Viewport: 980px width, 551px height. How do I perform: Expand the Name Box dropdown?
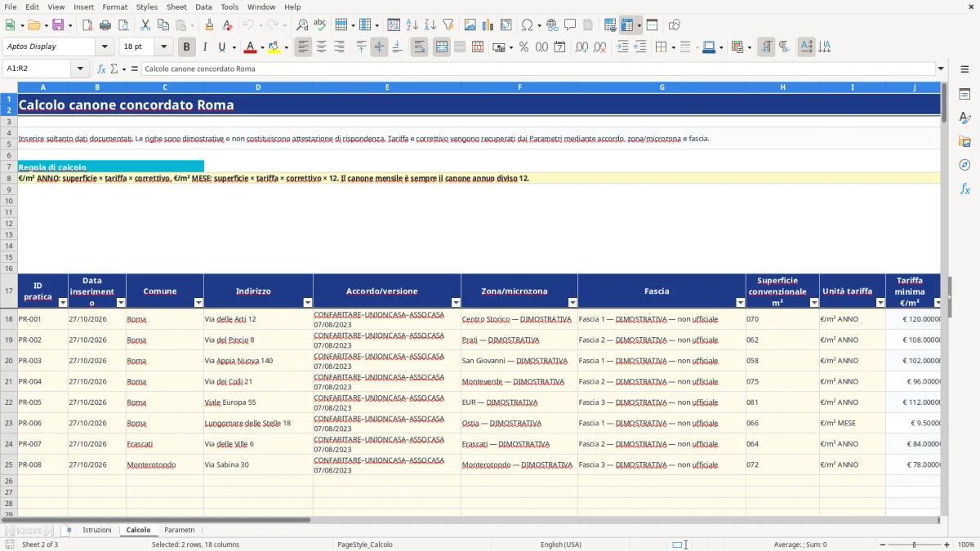coord(80,69)
